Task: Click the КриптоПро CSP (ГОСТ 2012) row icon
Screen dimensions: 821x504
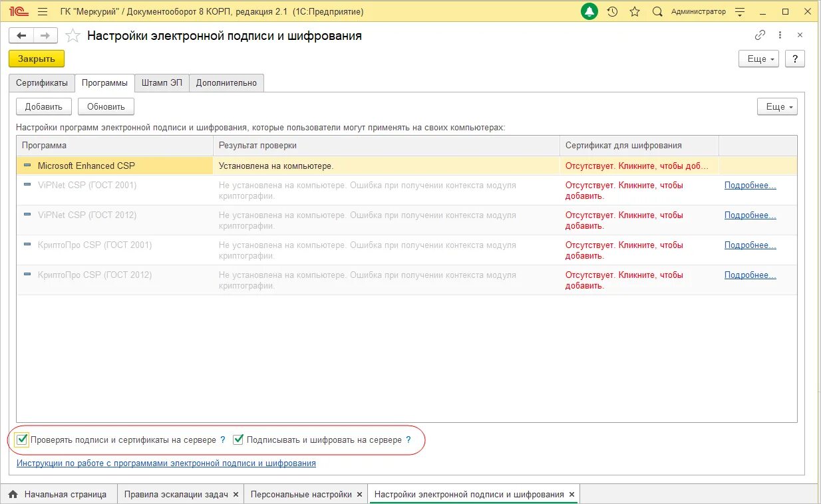Action: click(27, 275)
